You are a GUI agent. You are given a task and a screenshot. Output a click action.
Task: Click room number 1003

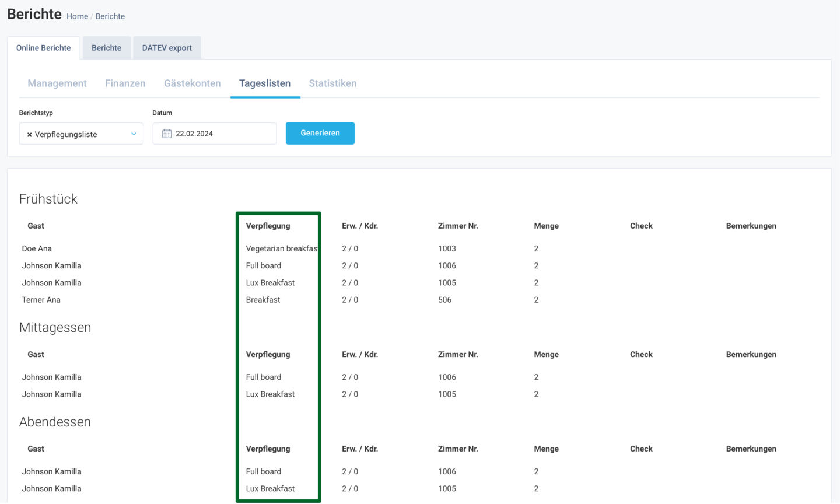click(447, 249)
